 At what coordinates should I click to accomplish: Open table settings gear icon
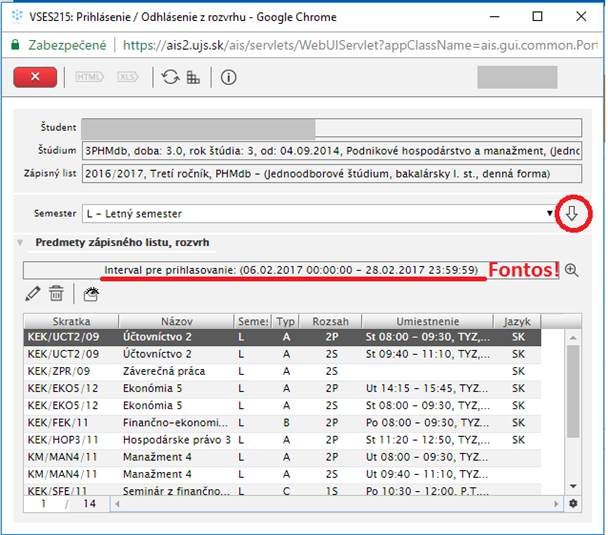coord(573,505)
